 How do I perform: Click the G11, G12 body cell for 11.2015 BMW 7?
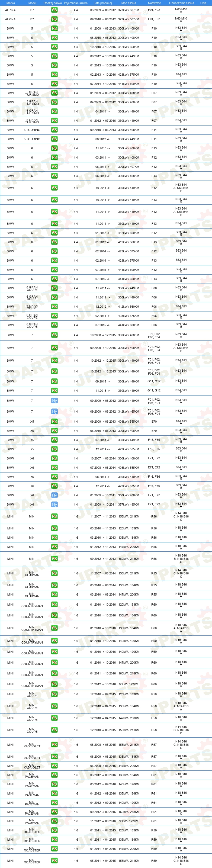click(154, 391)
